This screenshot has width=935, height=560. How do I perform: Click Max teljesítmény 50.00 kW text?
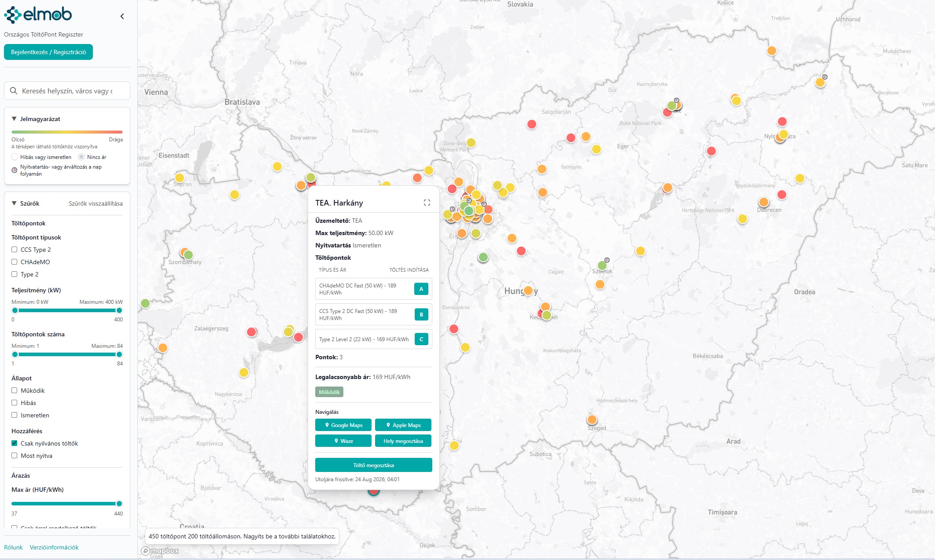(x=354, y=233)
